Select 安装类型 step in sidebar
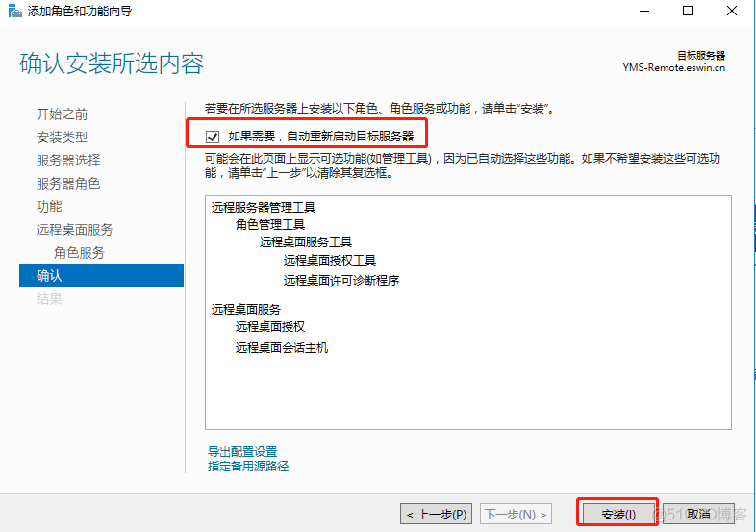This screenshot has height=532, width=756. [x=63, y=138]
